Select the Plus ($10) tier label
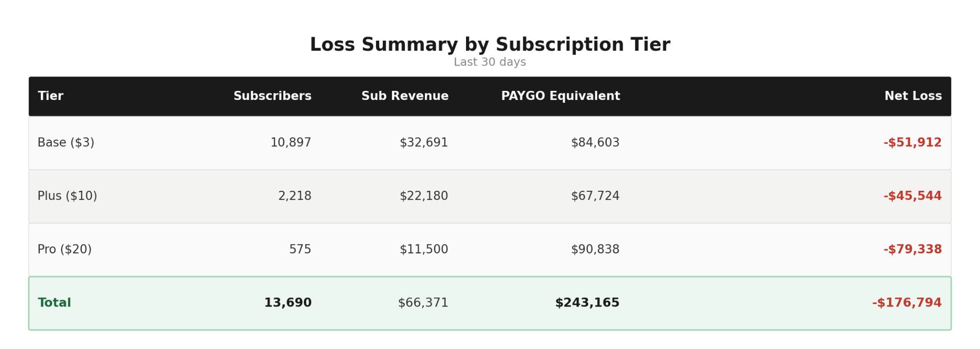The width and height of the screenshot is (980, 349). [x=68, y=196]
